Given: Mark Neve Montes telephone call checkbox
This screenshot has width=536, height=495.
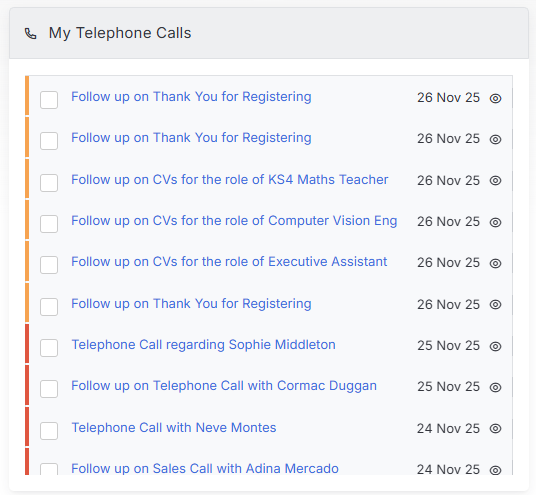Looking at the screenshot, I should click(49, 431).
